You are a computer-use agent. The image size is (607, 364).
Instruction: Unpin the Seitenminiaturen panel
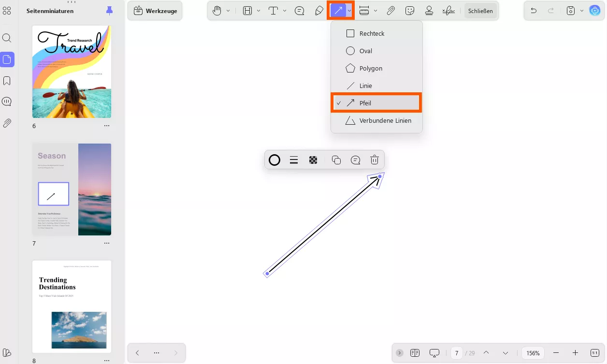[109, 11]
